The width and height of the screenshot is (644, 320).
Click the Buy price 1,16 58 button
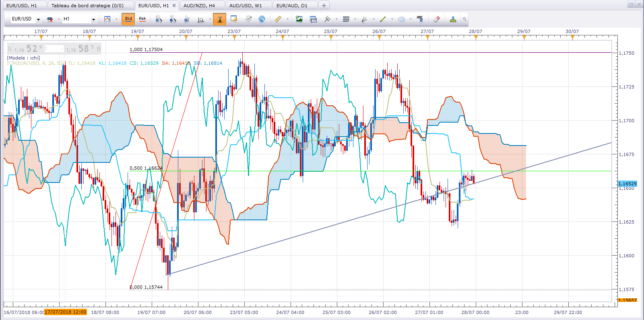83,49
